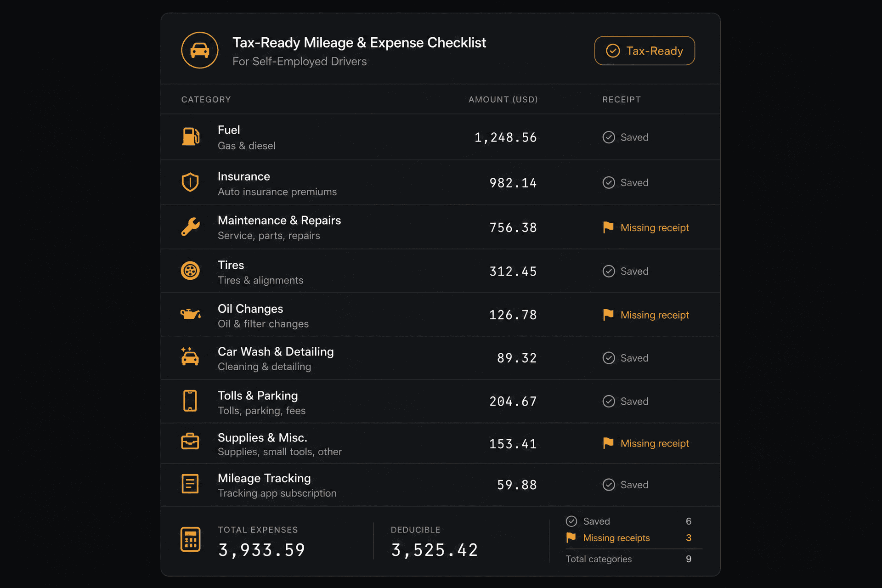Click the Tracking app subscription description
Screen dimensions: 882x588
[277, 493]
